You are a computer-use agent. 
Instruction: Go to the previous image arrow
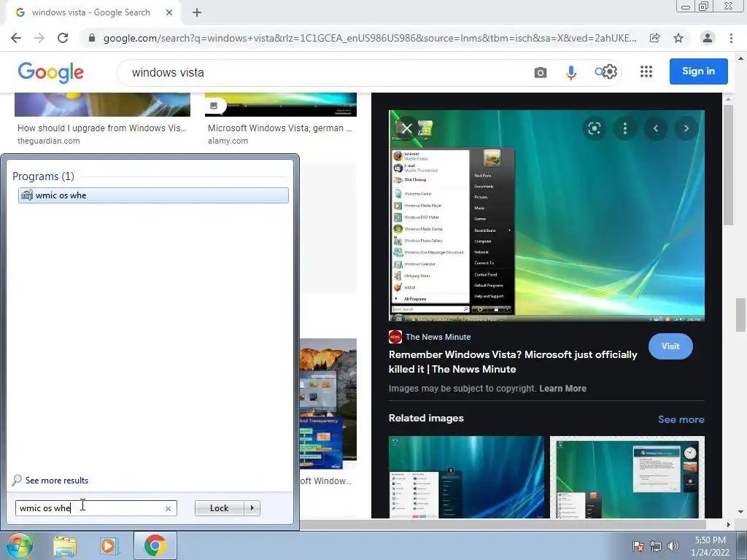click(656, 128)
